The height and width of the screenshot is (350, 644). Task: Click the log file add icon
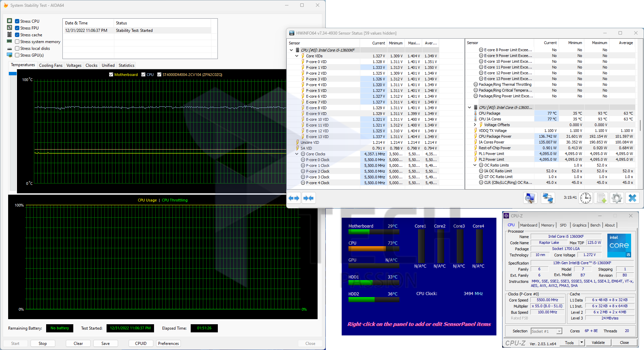pyautogui.click(x=601, y=198)
